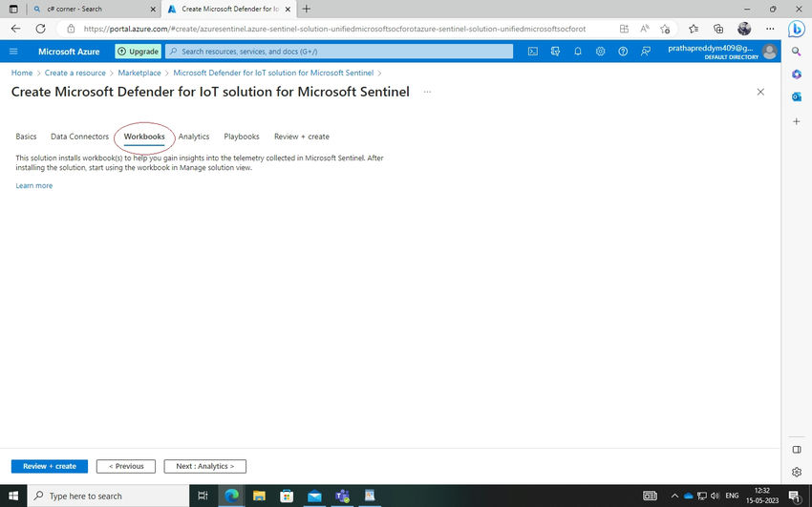Open the Action Center notifications icon

click(x=796, y=496)
